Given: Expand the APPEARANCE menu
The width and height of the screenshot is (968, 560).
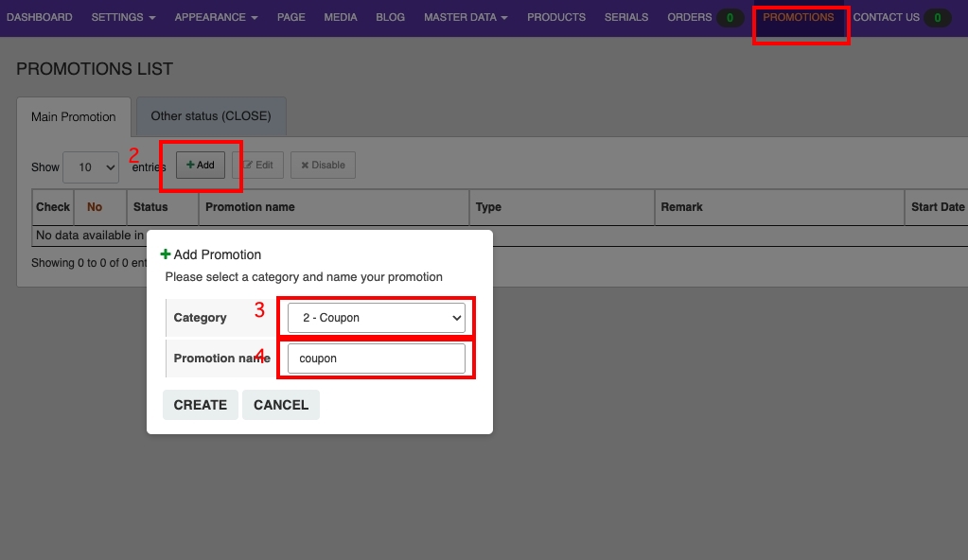Looking at the screenshot, I should point(216,17).
